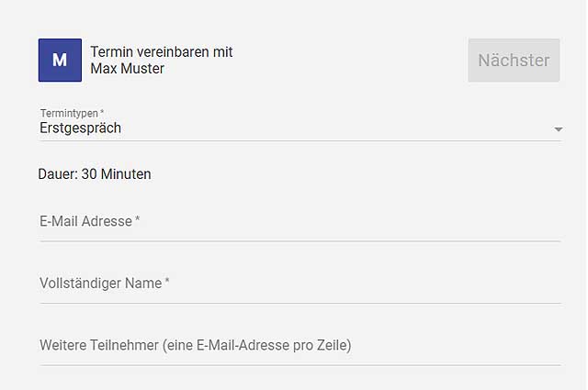The image size is (588, 390).
Task: Click underline below E-Mail Adresse field
Action: (x=300, y=241)
